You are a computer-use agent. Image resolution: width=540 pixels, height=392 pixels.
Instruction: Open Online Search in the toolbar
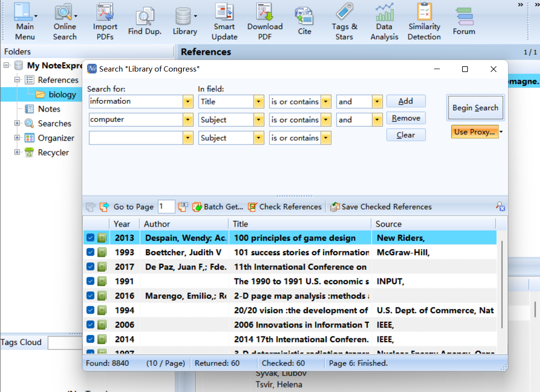coord(65,21)
